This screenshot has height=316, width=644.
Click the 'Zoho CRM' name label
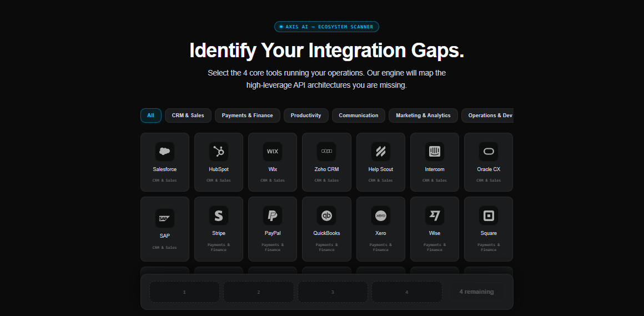[x=326, y=169]
